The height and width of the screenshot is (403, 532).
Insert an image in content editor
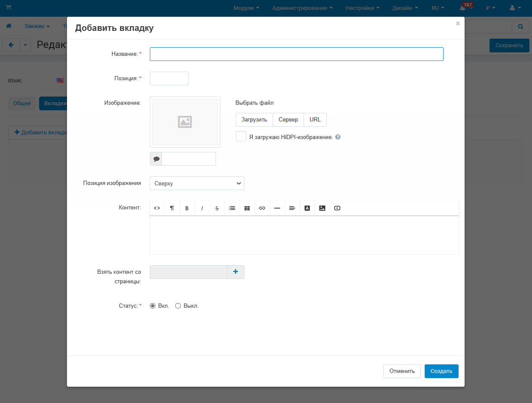pos(322,208)
